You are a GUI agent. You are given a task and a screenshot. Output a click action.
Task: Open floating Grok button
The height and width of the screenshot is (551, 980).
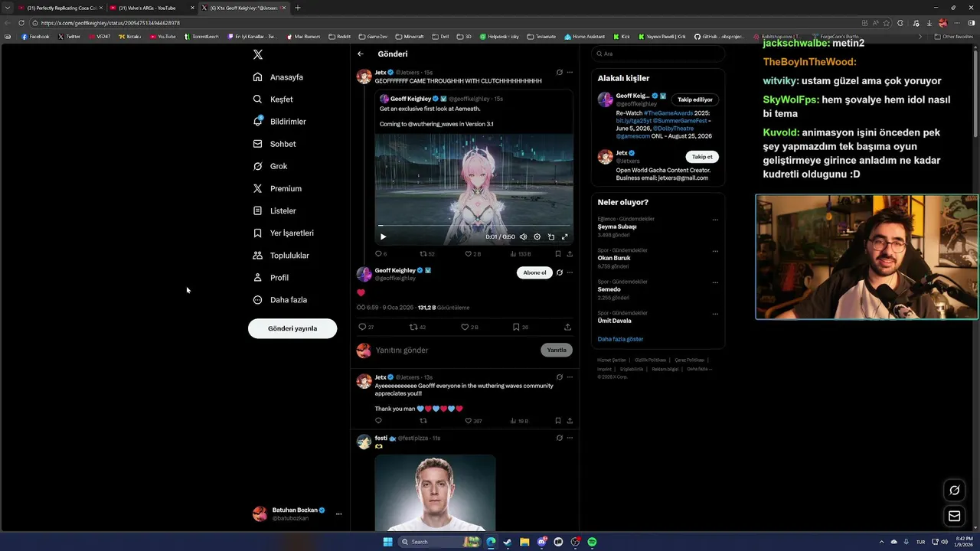tap(954, 491)
